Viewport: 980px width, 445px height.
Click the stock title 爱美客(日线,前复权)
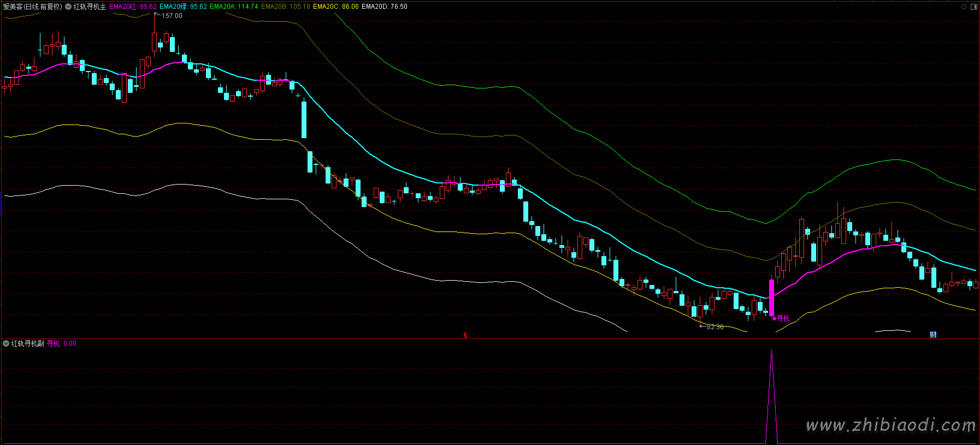click(x=33, y=7)
